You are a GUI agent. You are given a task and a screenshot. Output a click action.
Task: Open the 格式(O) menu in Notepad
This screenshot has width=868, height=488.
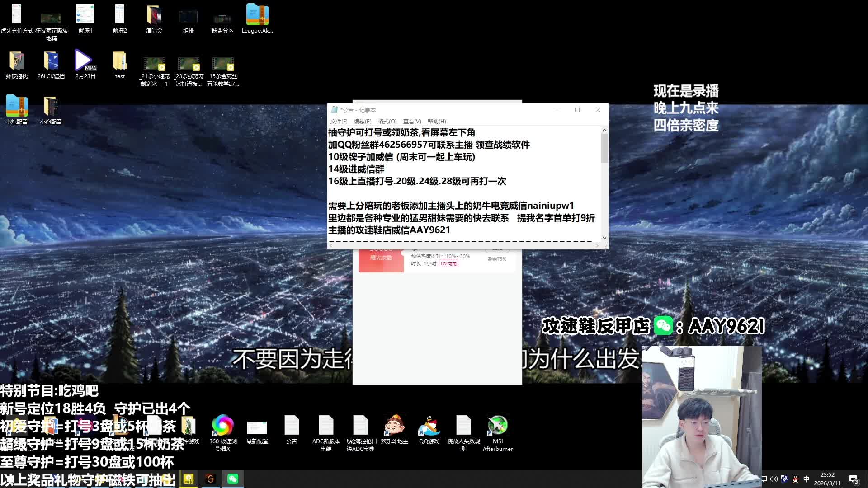tap(387, 122)
